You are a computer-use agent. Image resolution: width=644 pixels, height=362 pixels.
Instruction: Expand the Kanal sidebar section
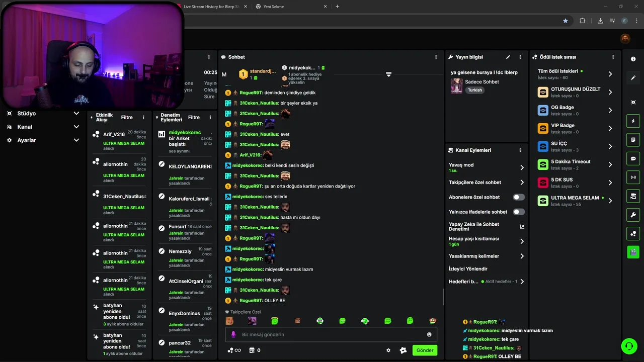[x=43, y=127]
